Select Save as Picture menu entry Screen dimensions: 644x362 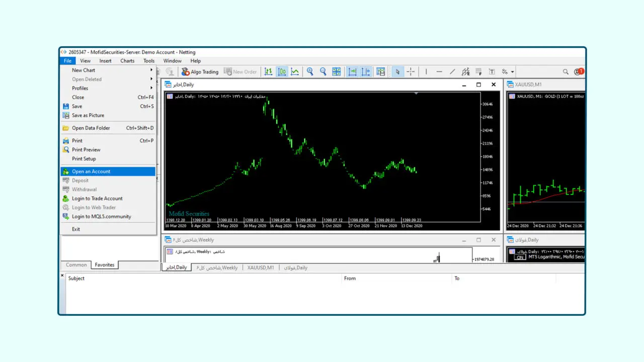pos(88,116)
